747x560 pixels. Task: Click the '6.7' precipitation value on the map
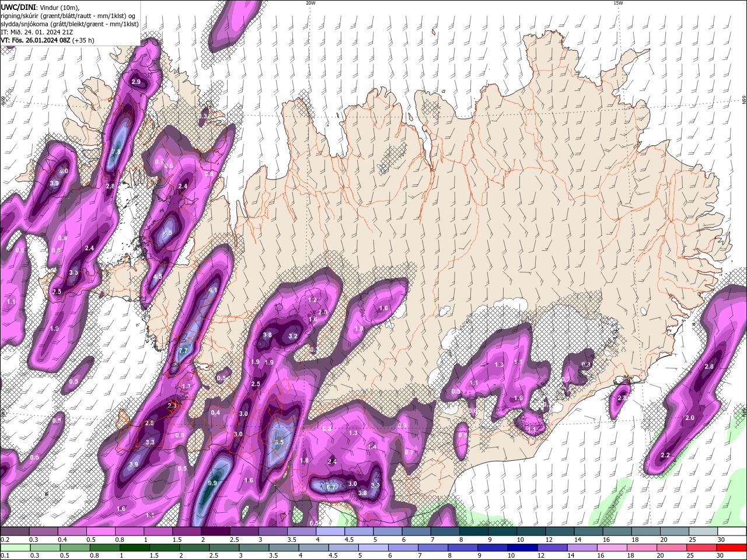point(331,487)
